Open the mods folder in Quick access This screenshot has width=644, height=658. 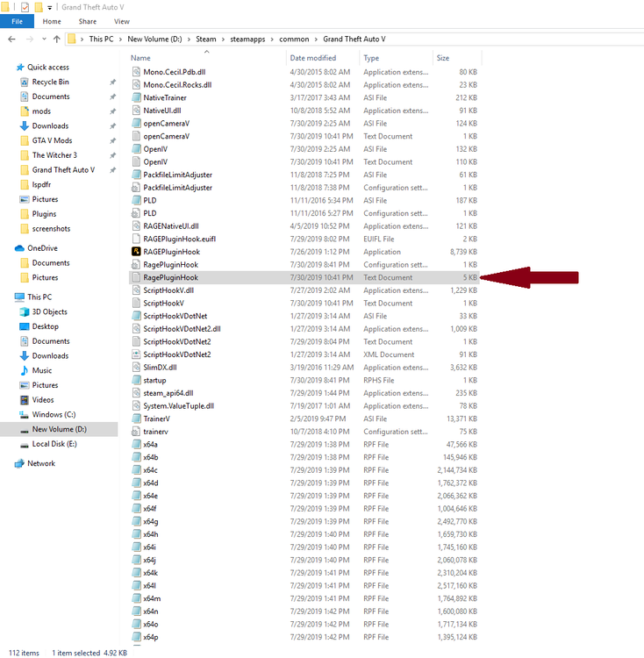41,111
